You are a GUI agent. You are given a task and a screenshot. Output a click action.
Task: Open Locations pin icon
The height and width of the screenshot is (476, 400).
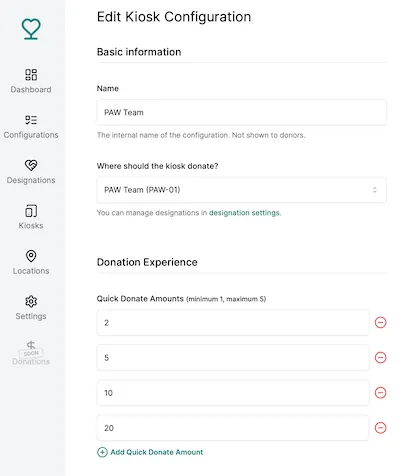click(x=31, y=256)
